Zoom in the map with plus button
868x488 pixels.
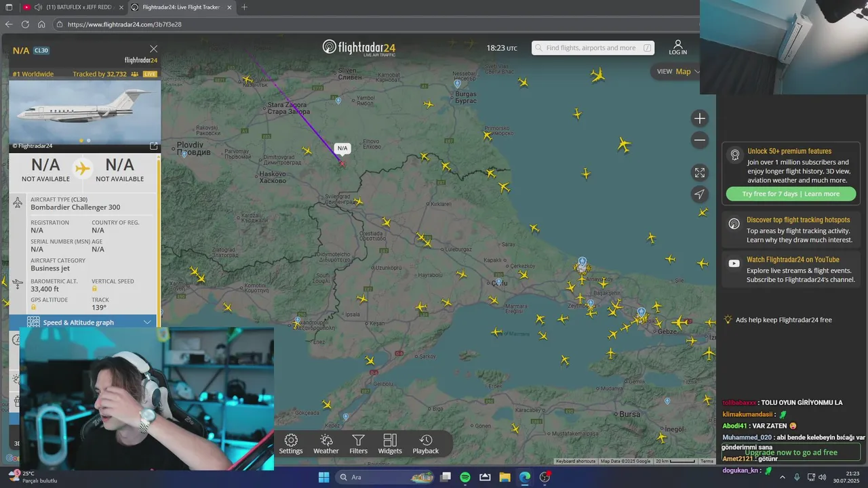700,119
